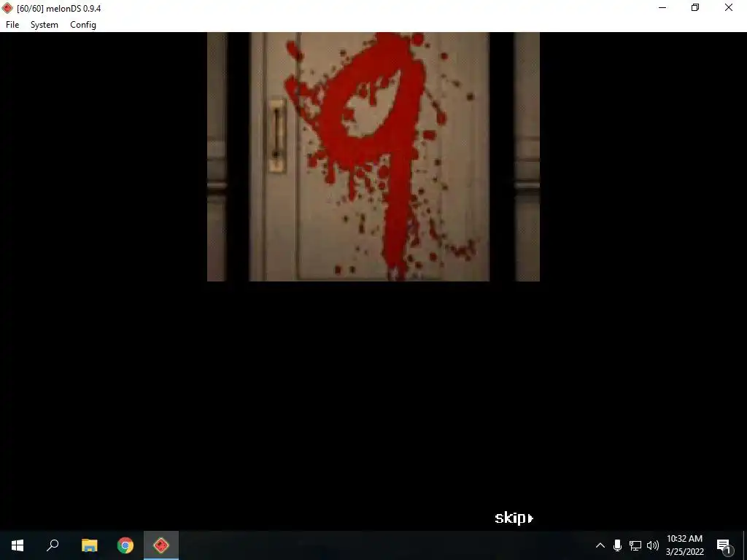Restore down the melonDS window
The height and width of the screenshot is (560, 747).
pyautogui.click(x=695, y=7)
